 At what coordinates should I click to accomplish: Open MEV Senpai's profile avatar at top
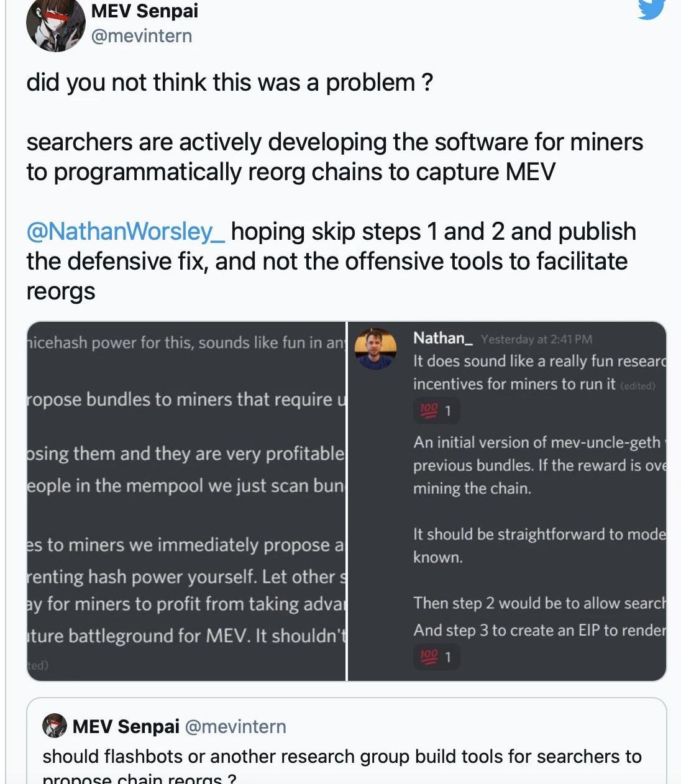pos(55,24)
